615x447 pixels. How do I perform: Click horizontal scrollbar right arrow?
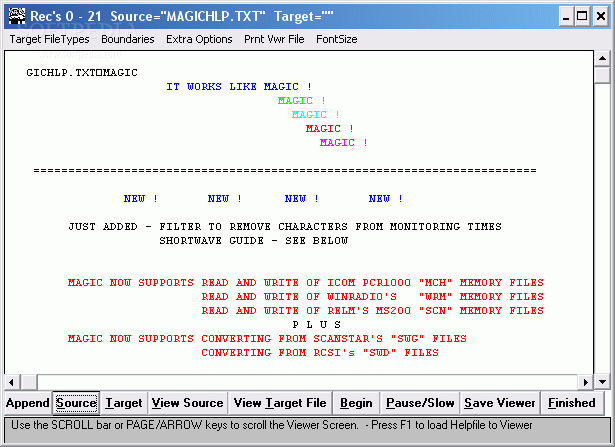tap(586, 382)
